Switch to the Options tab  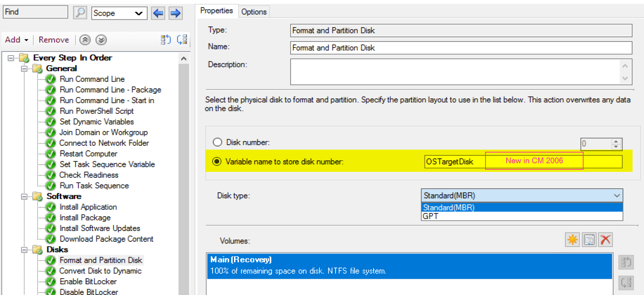point(254,12)
